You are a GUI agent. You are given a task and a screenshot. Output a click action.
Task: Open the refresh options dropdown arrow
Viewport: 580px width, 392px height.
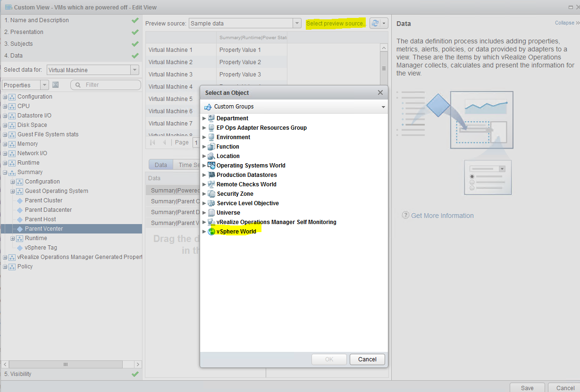coord(385,23)
